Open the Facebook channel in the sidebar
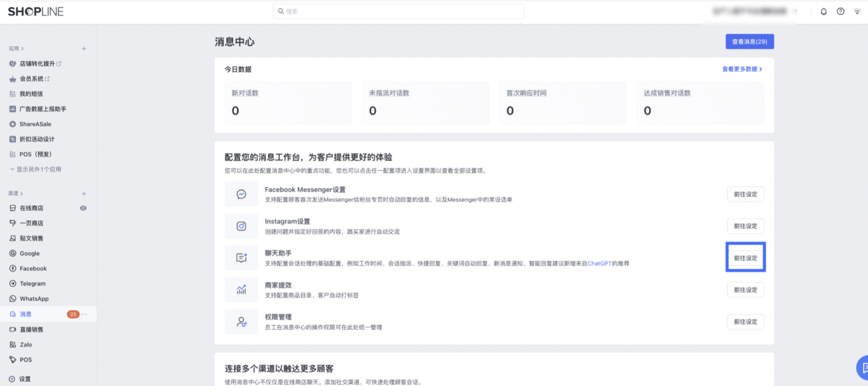This screenshot has width=868, height=386. click(33, 268)
